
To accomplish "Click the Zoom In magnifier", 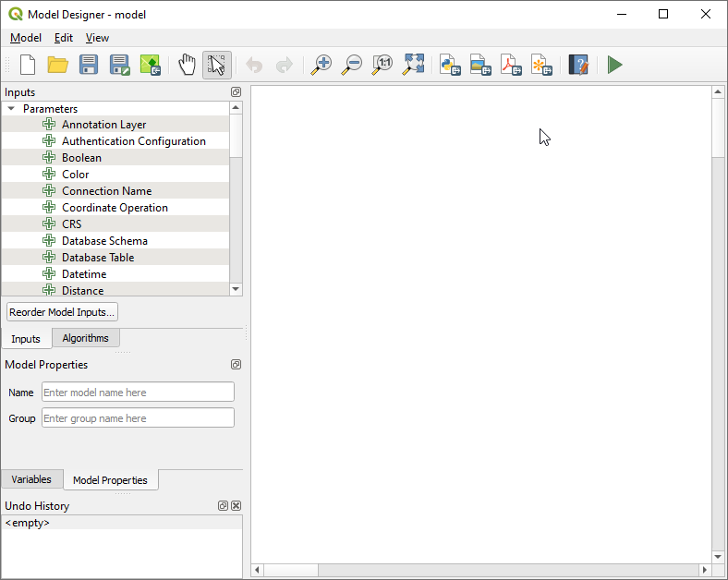I will pos(321,65).
